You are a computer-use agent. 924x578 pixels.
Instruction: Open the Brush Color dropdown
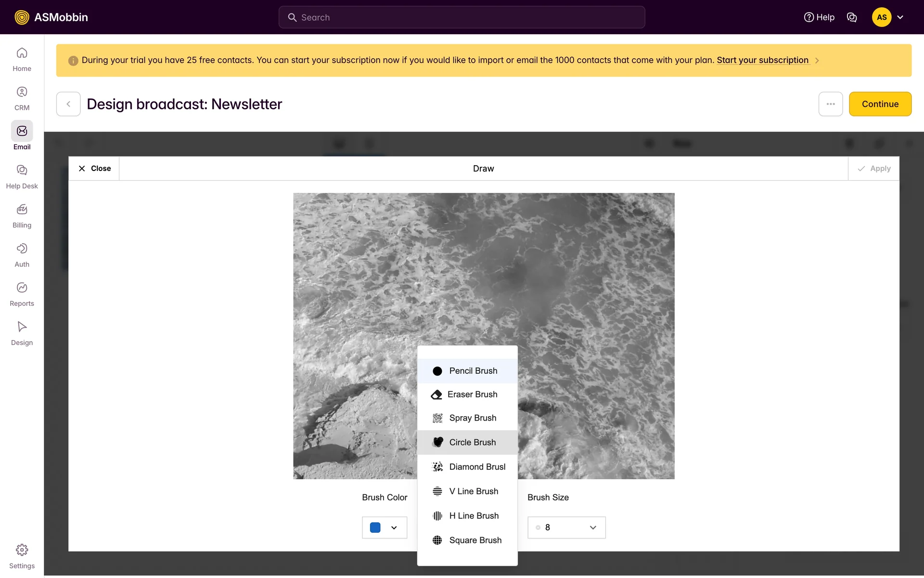click(x=394, y=528)
